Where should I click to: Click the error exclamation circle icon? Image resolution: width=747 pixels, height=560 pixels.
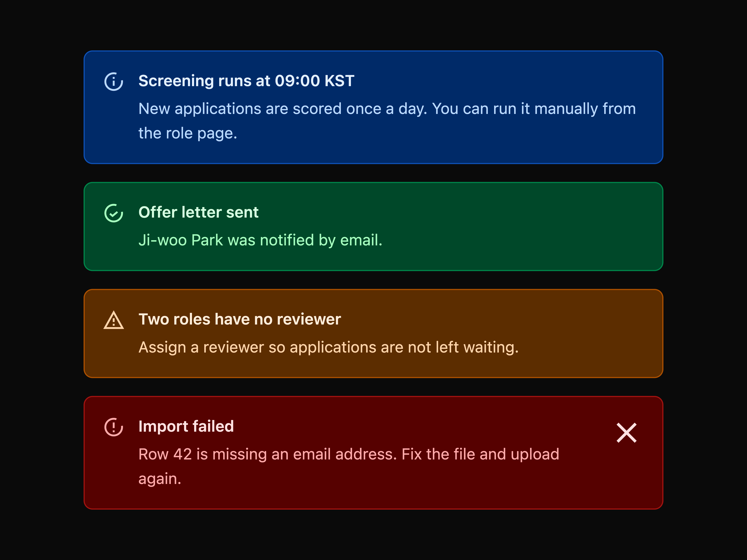click(x=114, y=427)
